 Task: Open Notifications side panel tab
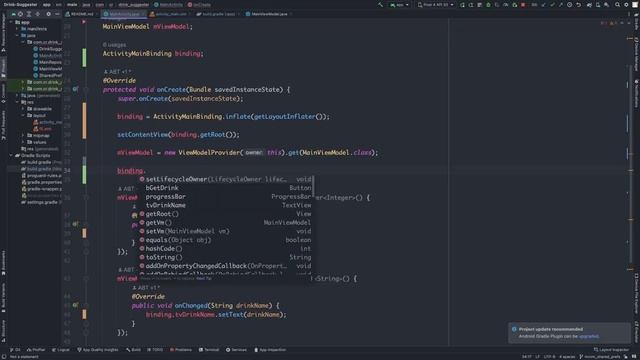tap(636, 94)
